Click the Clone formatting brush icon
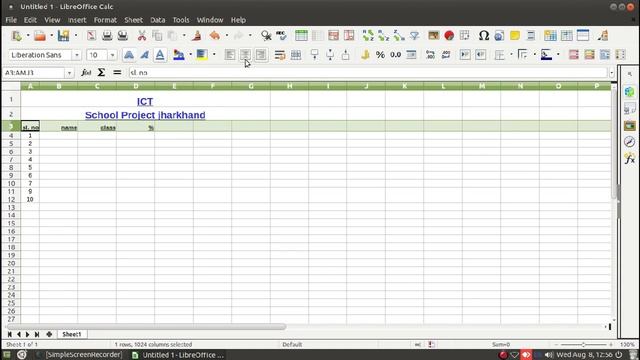Viewport: 640px width, 360px height. (x=197, y=36)
